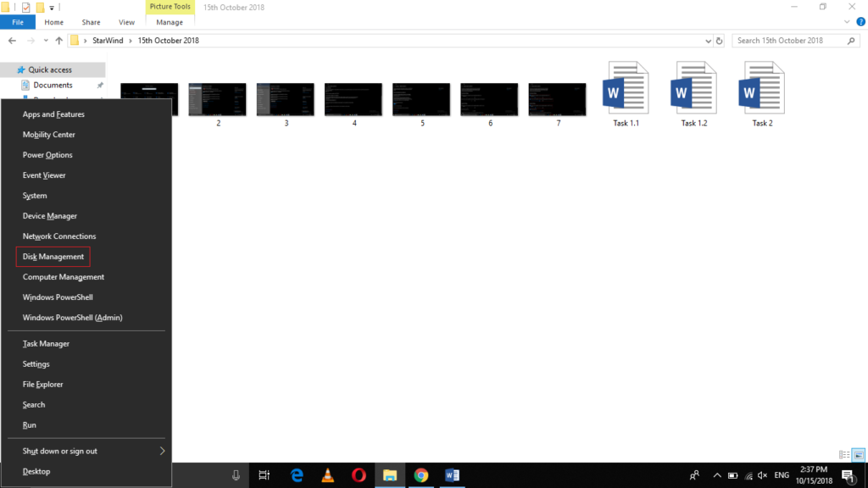Refresh the current folder view

(720, 41)
